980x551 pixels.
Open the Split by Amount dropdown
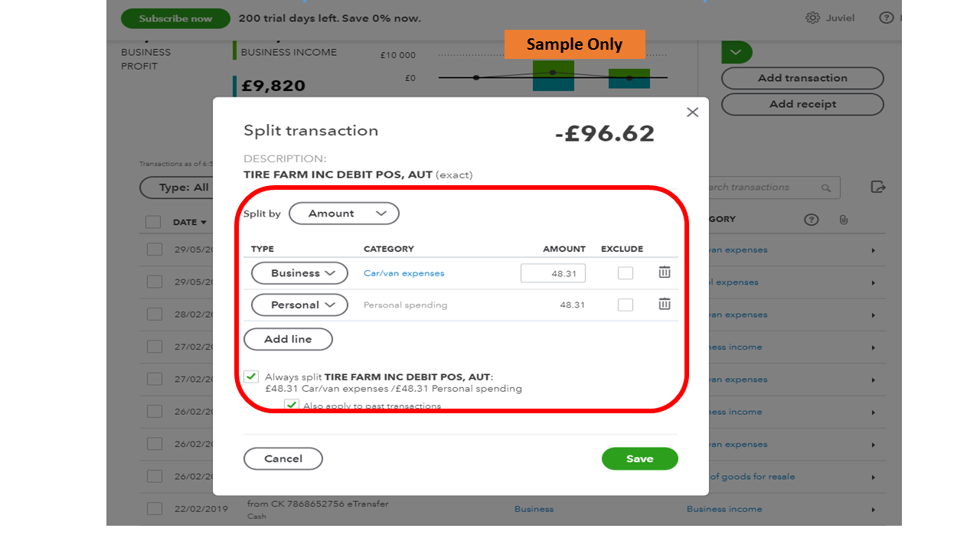tap(343, 214)
